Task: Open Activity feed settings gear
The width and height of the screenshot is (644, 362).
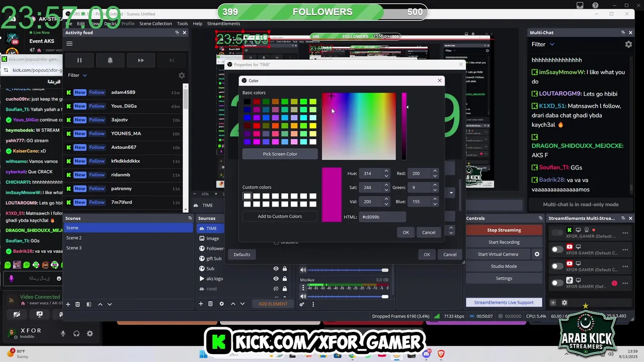Action: pyautogui.click(x=182, y=75)
